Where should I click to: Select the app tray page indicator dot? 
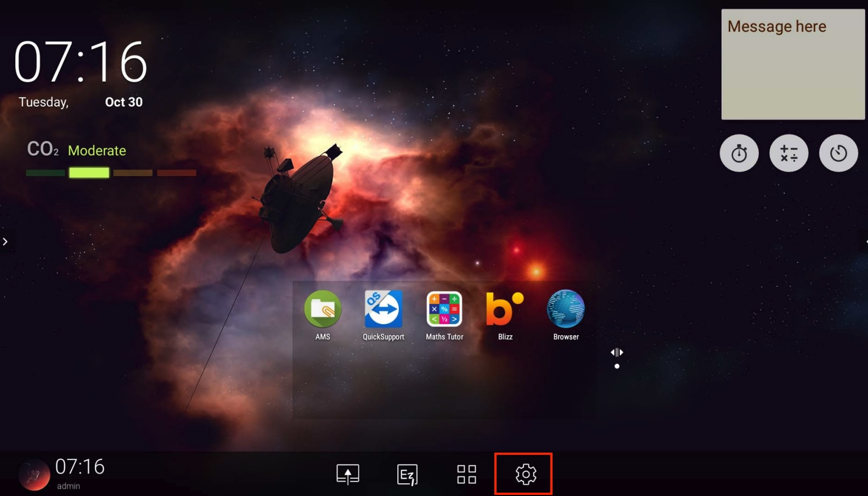(617, 366)
